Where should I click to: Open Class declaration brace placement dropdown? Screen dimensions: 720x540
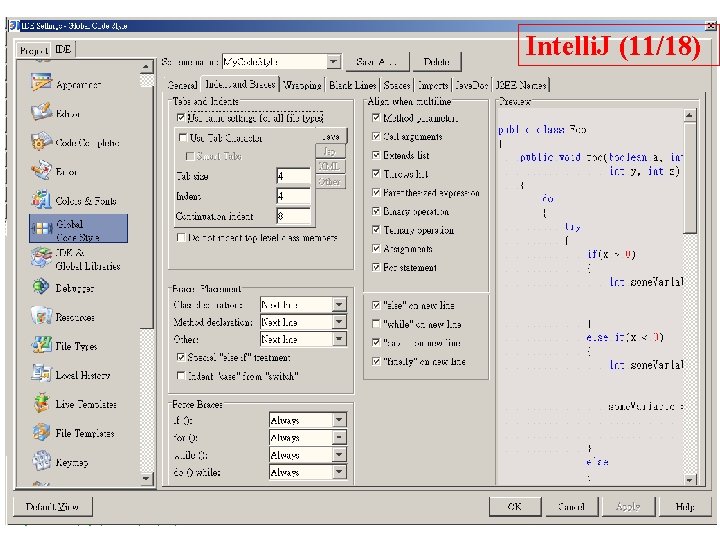pyautogui.click(x=339, y=304)
